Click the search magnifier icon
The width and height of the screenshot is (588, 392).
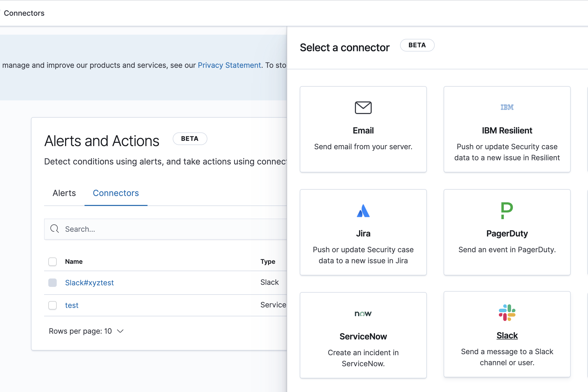[x=55, y=229]
